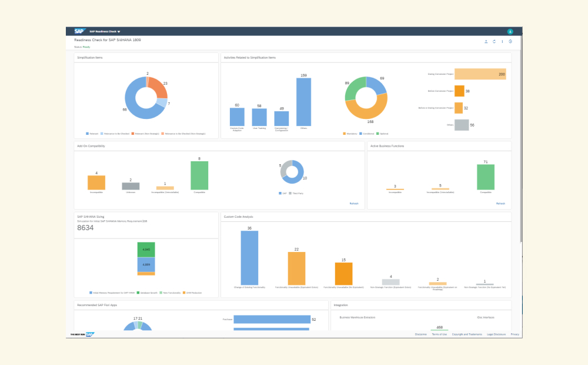Open the Custom Code Analysis card header
Viewport: 588px width, 365px height.
(x=366, y=217)
